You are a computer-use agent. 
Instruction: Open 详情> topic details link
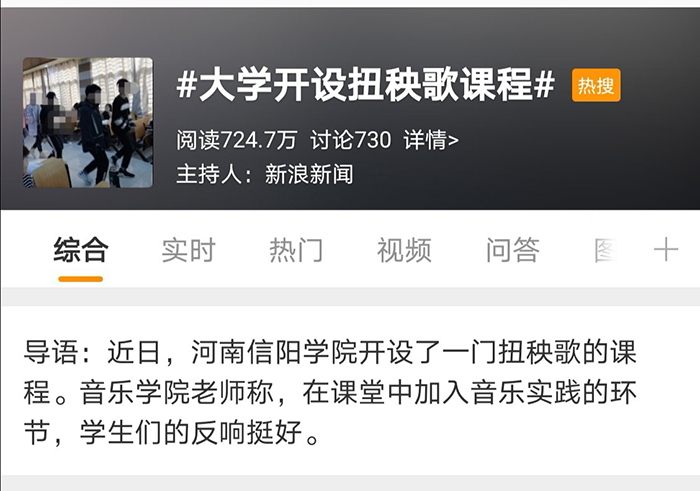431,140
